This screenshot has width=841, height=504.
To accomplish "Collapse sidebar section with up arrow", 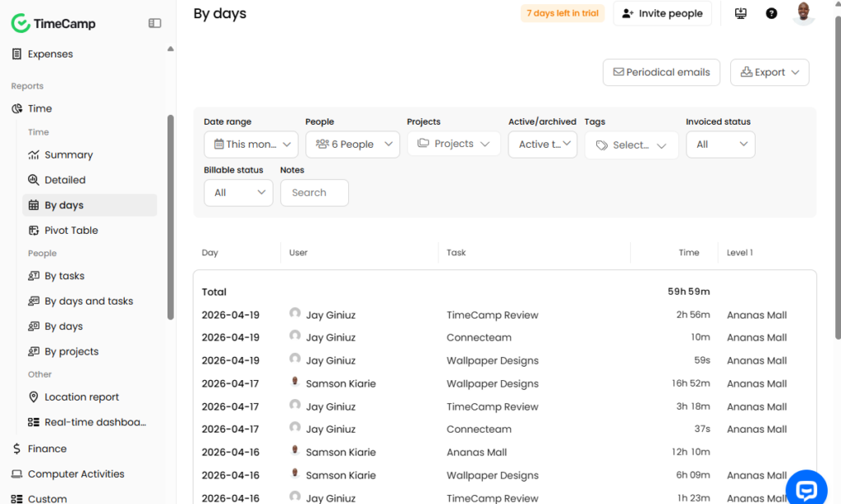I will click(171, 48).
